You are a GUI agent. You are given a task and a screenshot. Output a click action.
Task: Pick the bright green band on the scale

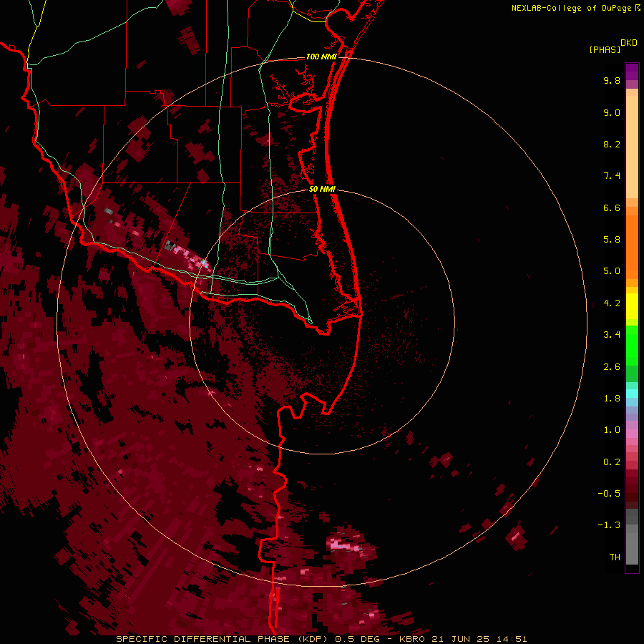pyautogui.click(x=632, y=346)
